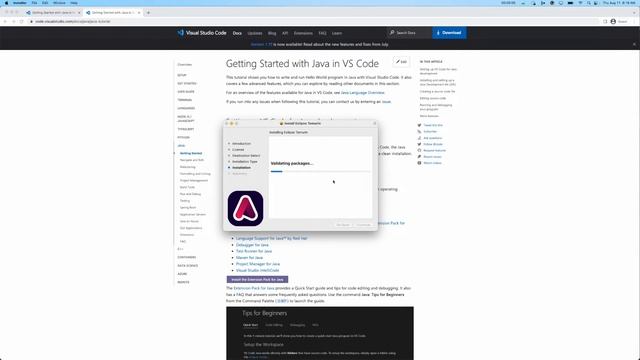Open Project Management in Java sidebar

(x=194, y=180)
